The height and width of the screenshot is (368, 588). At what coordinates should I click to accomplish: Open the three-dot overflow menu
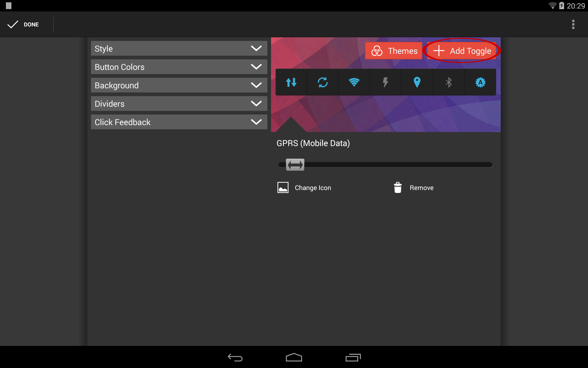coord(573,24)
